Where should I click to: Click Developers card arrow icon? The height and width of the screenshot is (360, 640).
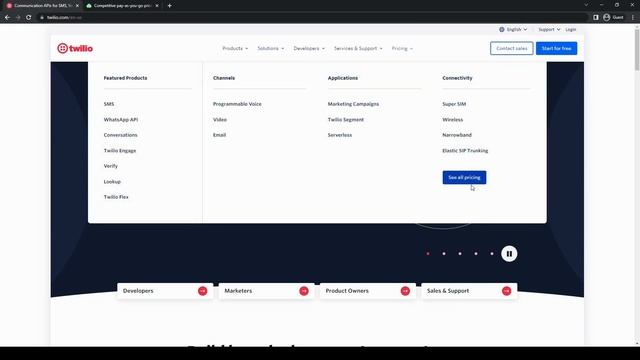(x=202, y=291)
